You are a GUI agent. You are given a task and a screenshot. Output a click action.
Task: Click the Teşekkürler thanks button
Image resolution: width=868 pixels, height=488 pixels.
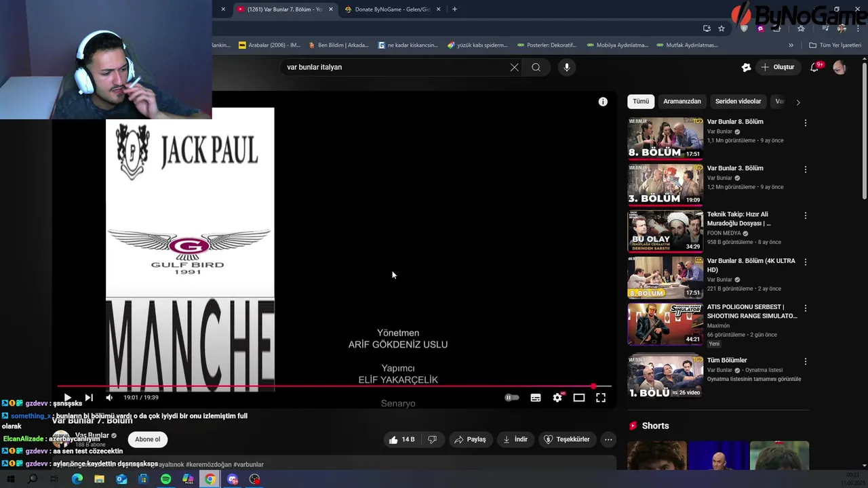(567, 439)
